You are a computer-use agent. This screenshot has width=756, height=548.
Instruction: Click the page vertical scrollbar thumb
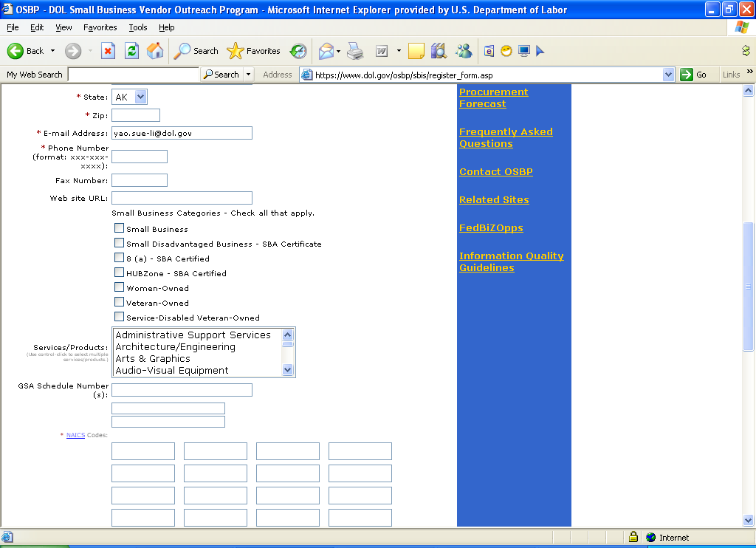pos(748,286)
